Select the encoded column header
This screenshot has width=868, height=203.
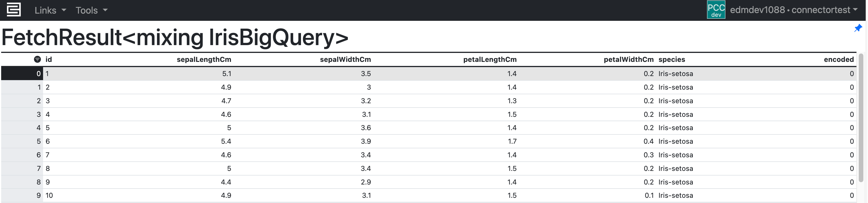tap(839, 60)
